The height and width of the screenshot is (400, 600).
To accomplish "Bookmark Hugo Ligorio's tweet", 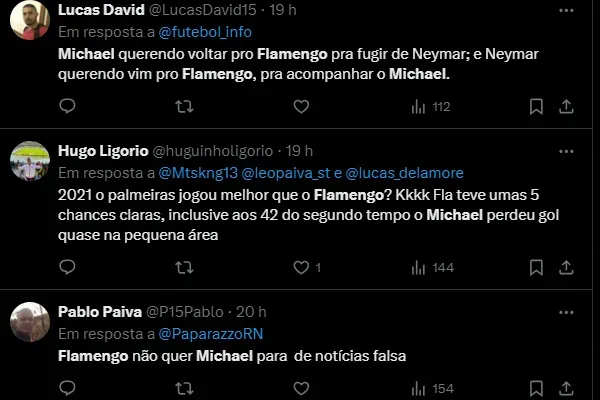I will pyautogui.click(x=536, y=268).
